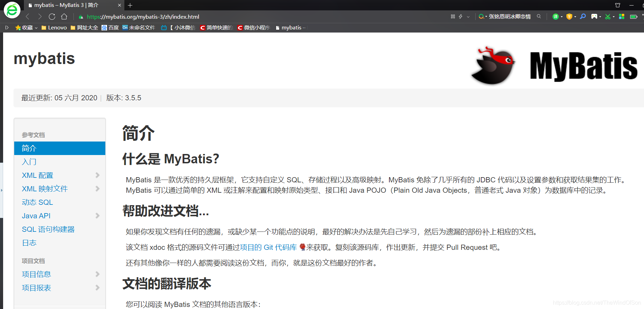Open the QR code grid icon in address bar
This screenshot has width=644, height=309.
[x=453, y=16]
